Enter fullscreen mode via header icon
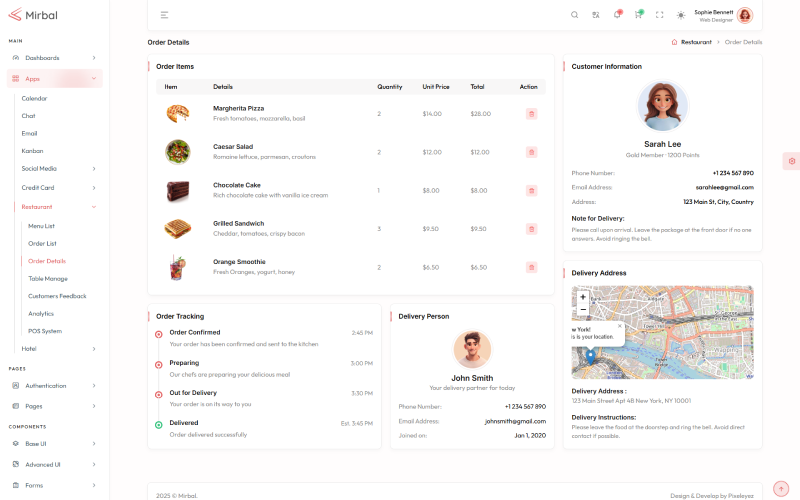Screen dimensions: 800x500 (x=659, y=15)
